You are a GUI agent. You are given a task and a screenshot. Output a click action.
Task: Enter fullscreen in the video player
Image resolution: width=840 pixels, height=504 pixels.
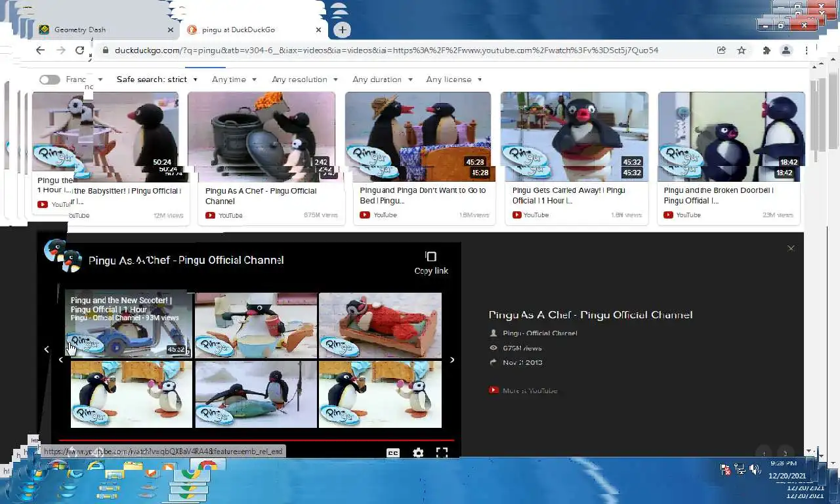442,453
